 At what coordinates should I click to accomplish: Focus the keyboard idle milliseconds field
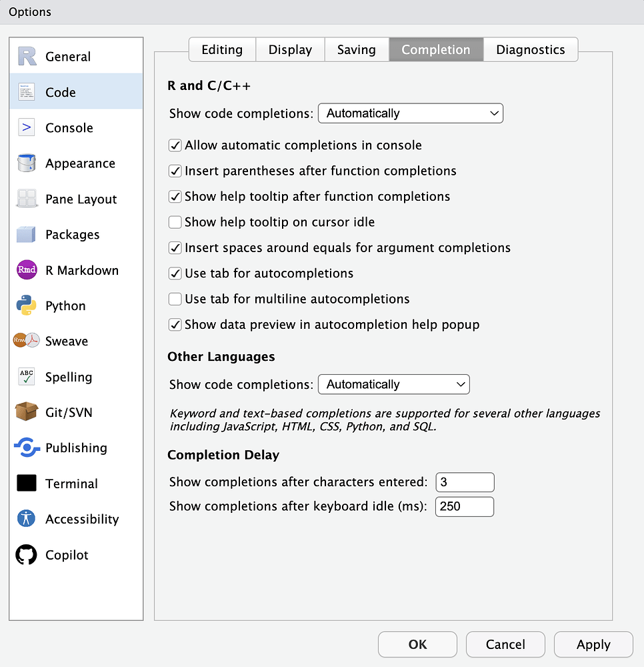click(x=465, y=507)
